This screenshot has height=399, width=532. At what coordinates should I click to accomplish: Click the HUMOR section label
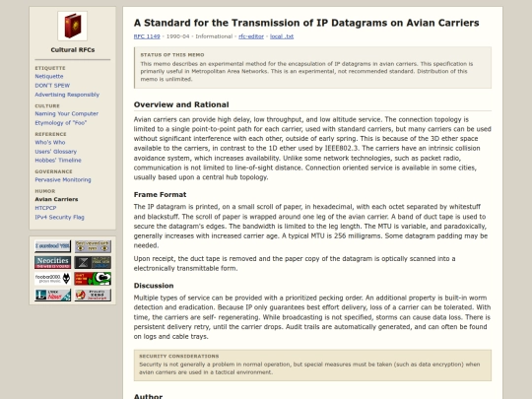(45, 191)
